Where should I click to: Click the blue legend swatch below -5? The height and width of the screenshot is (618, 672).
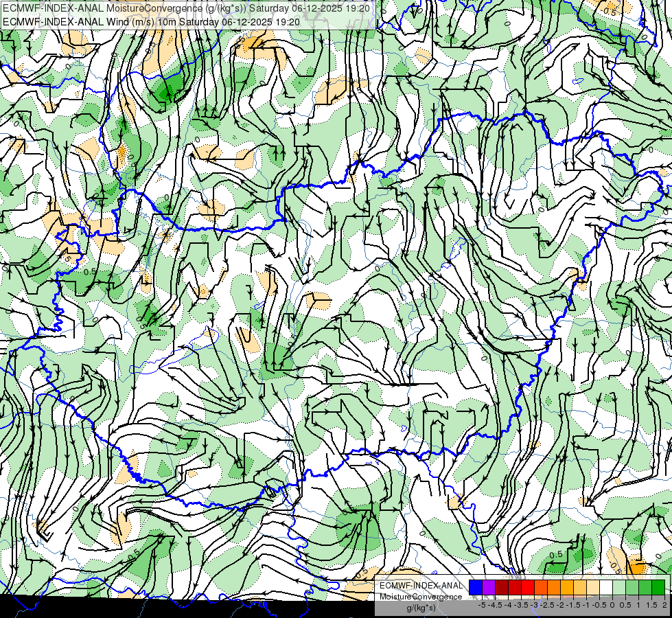click(476, 587)
